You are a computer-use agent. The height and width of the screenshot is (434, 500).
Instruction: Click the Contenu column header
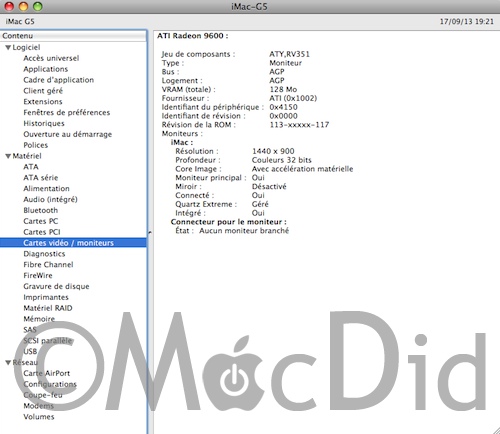pos(73,36)
